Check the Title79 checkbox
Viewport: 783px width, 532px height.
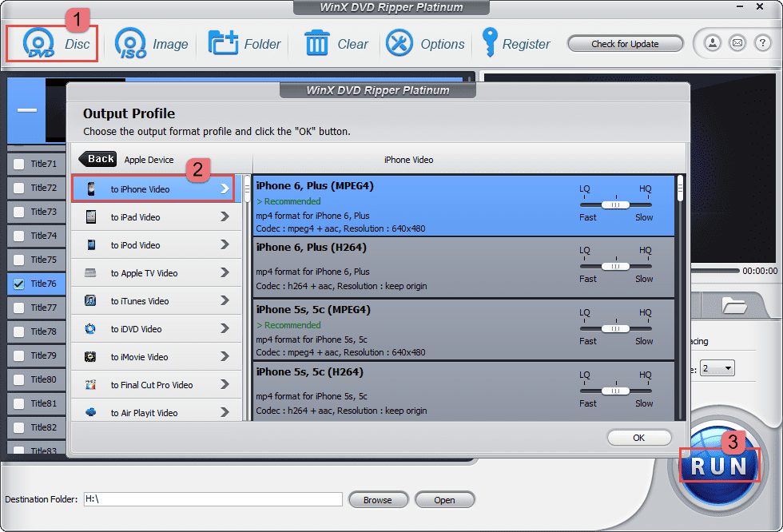click(18, 355)
